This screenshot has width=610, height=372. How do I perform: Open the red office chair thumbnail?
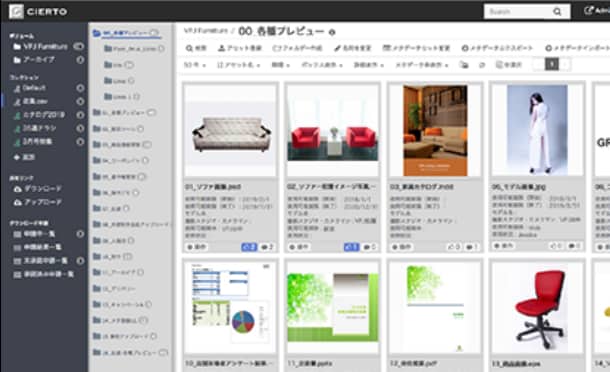point(537,307)
